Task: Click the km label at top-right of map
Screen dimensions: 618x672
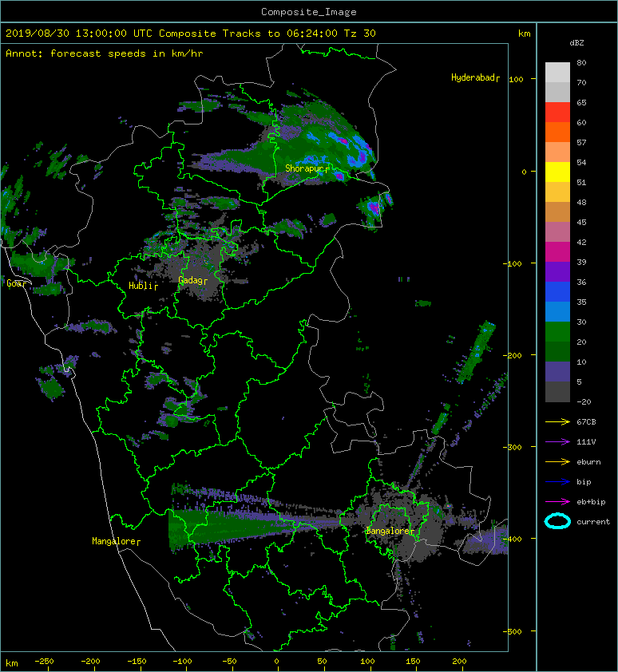Action: pos(524,34)
